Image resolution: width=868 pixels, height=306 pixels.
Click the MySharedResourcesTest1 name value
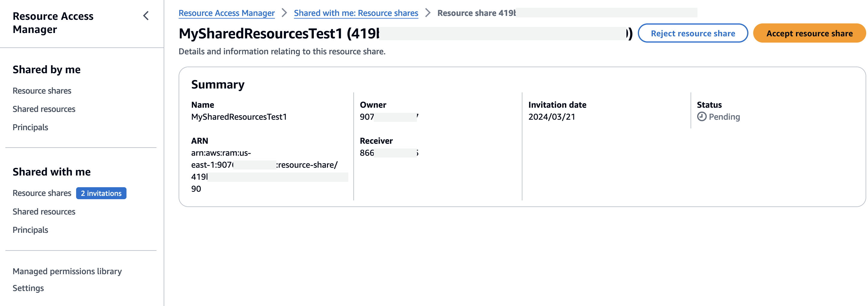[x=239, y=117]
